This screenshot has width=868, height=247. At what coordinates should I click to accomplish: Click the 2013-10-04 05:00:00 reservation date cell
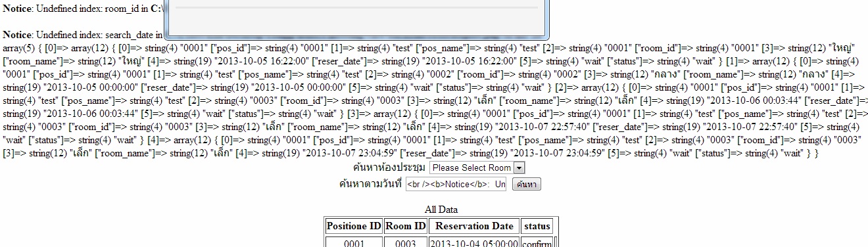474,242
